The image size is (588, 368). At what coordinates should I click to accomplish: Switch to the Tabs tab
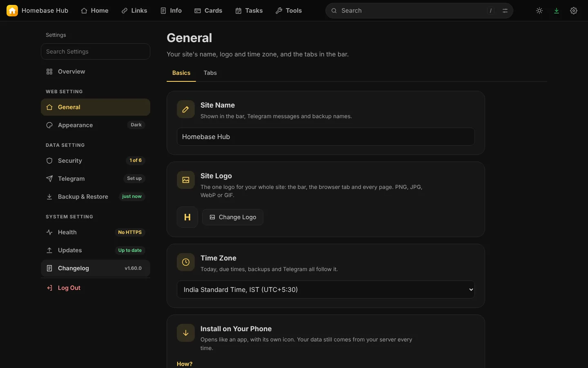[210, 73]
